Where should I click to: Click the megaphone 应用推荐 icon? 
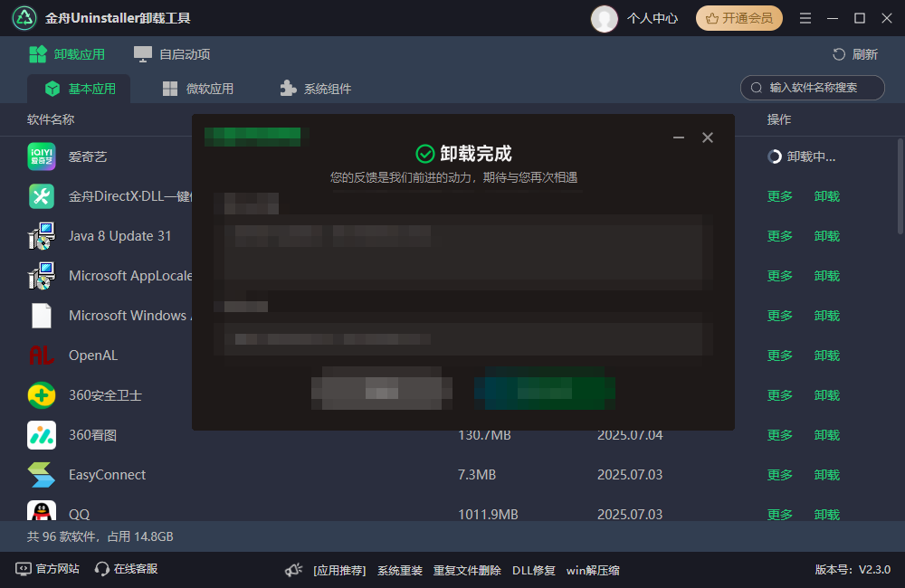tap(294, 570)
